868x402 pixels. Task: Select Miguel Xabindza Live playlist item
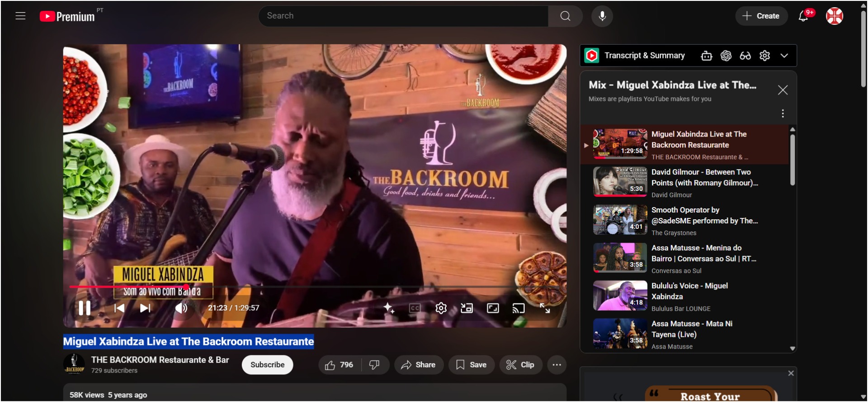pos(684,144)
